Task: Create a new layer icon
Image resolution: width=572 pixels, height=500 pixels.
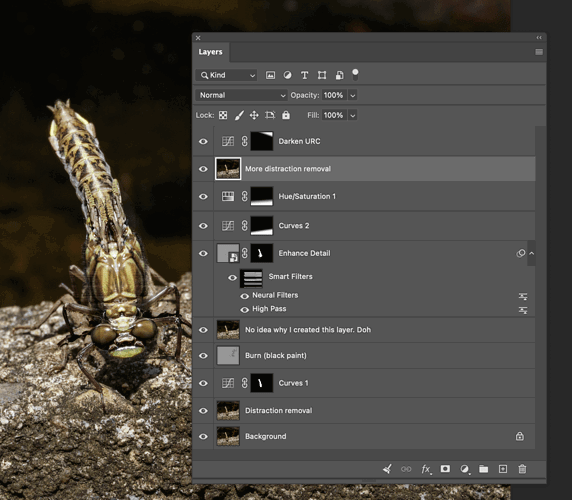Action: [x=503, y=469]
